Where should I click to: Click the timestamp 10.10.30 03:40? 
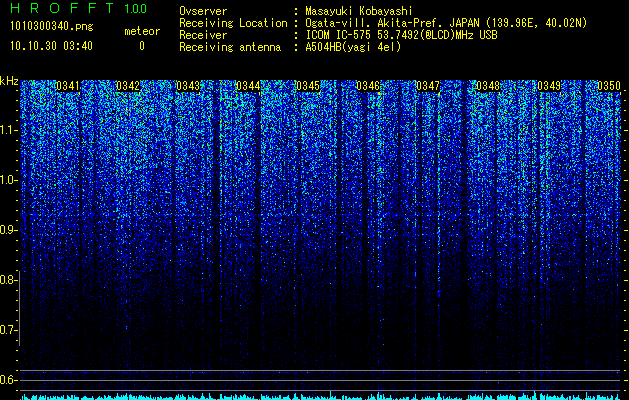51,46
